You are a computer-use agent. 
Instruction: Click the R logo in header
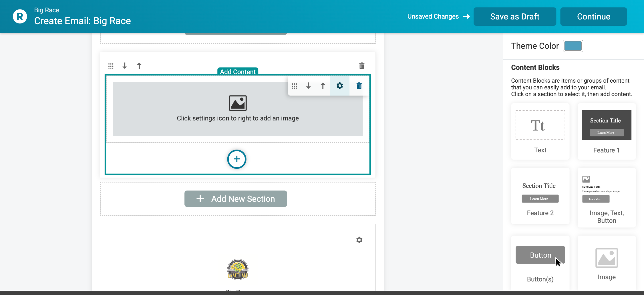click(20, 17)
